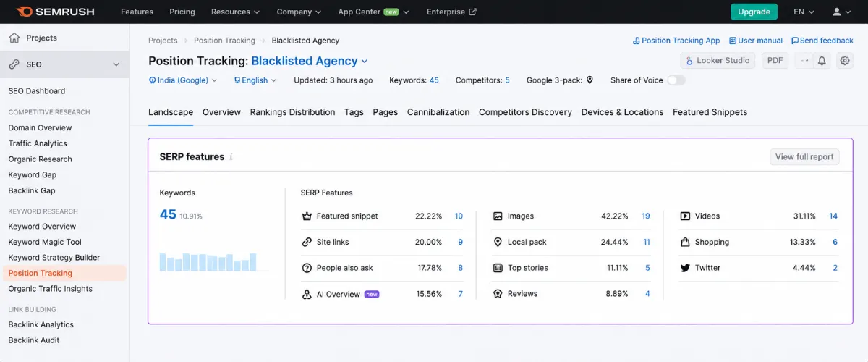Open the settings gear icon
This screenshot has width=868, height=362.
(x=844, y=61)
